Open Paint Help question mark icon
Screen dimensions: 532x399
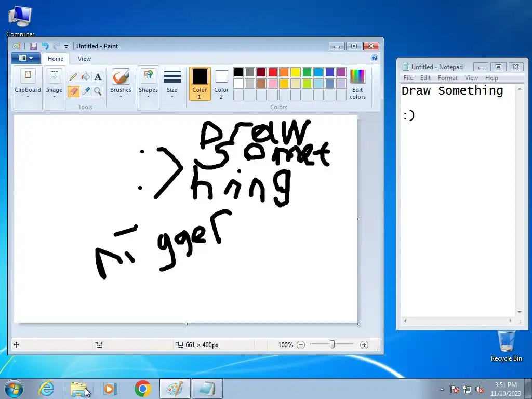374,58
